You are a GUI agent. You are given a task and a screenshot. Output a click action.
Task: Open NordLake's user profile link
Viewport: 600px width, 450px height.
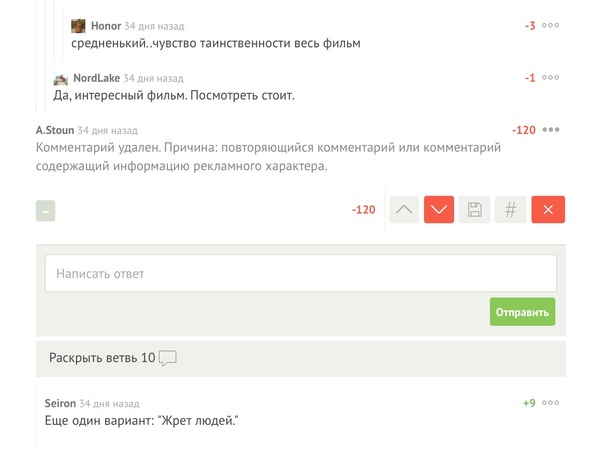coord(96,78)
